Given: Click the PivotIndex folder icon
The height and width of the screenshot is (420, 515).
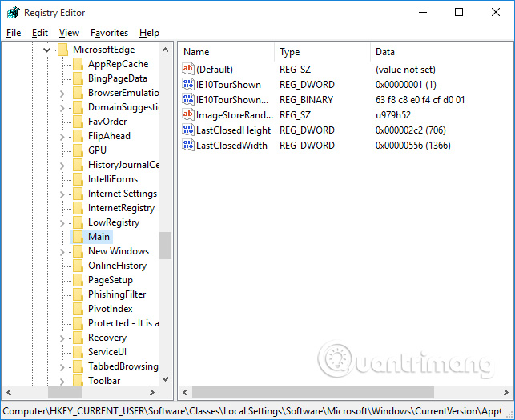Looking at the screenshot, I should click(x=78, y=309).
